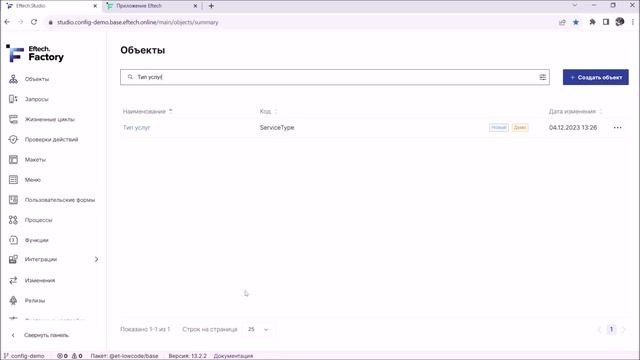Go to Объекты menu item

pyautogui.click(x=37, y=79)
